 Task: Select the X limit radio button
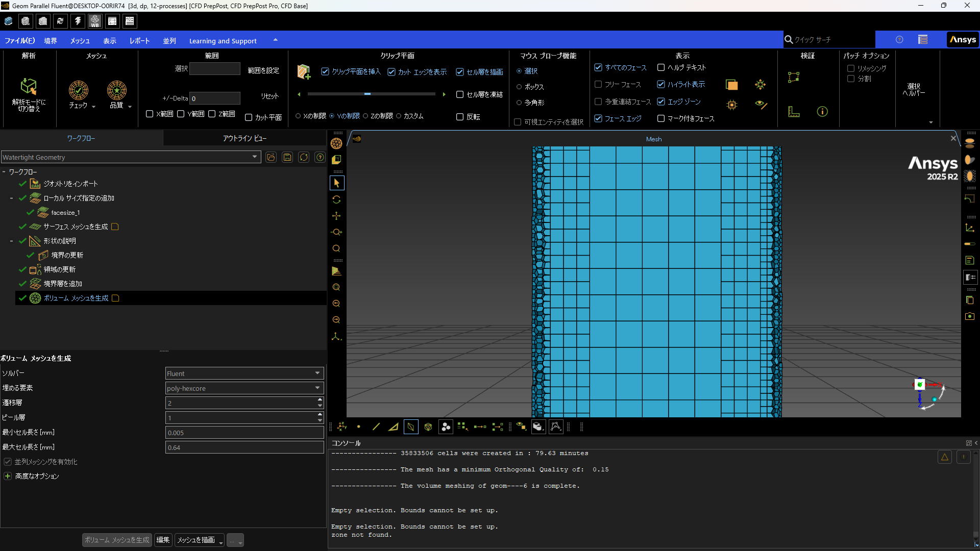tap(298, 116)
